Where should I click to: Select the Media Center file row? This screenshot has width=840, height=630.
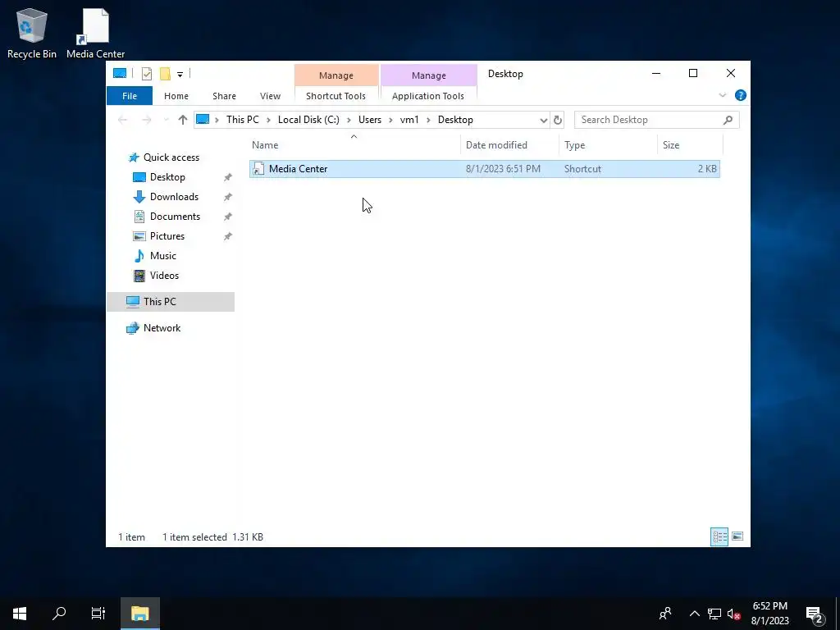[x=484, y=169]
